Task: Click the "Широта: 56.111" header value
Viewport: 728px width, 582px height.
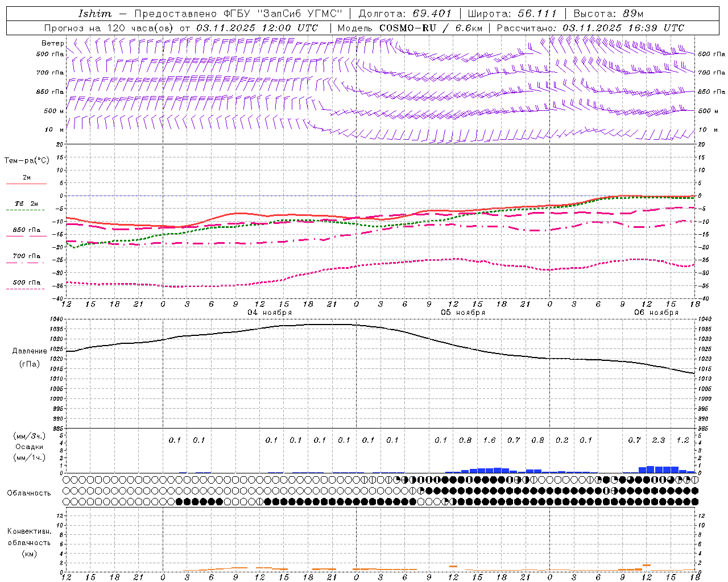Action: (512, 14)
